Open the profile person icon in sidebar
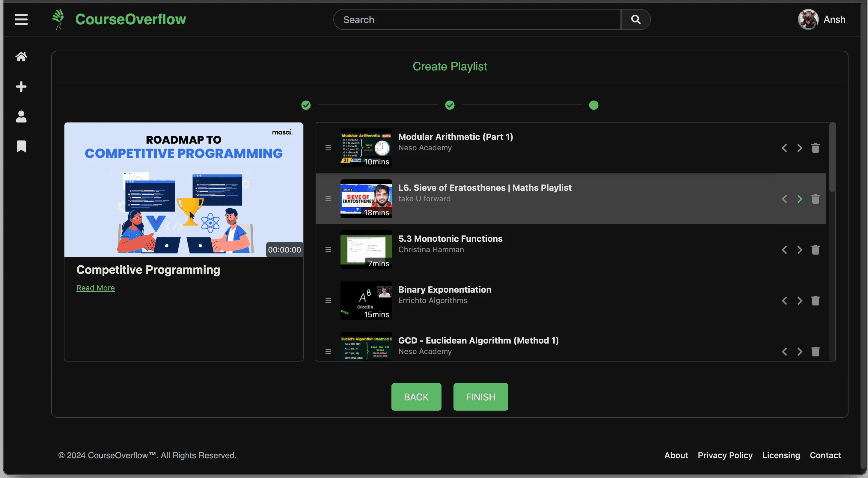The image size is (868, 478). point(21,117)
